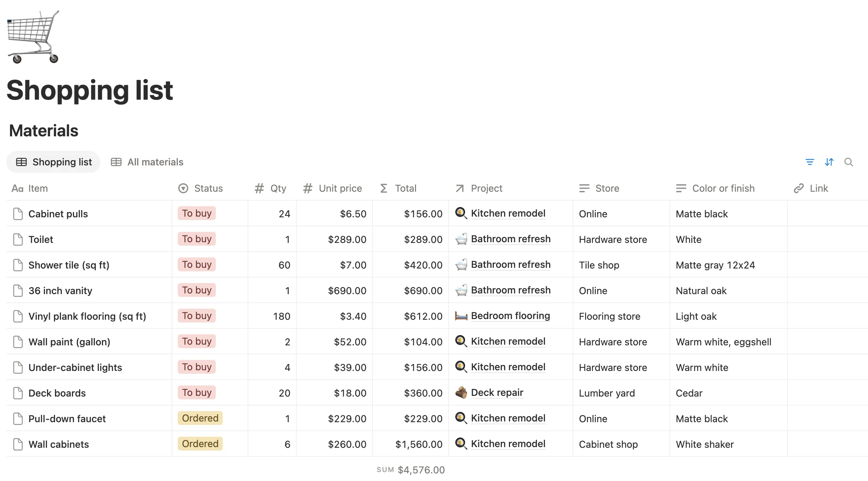Click the bathtub icon in the Toilet row
The height and width of the screenshot is (481, 868).
tap(461, 239)
